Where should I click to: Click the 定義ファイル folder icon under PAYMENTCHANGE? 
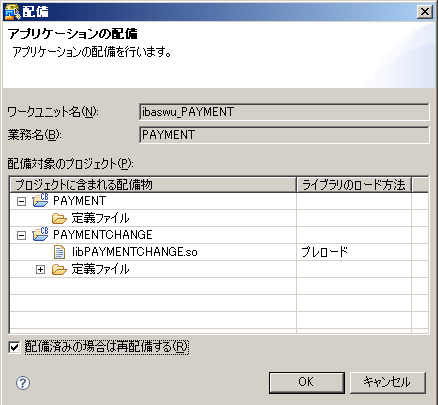[59, 269]
